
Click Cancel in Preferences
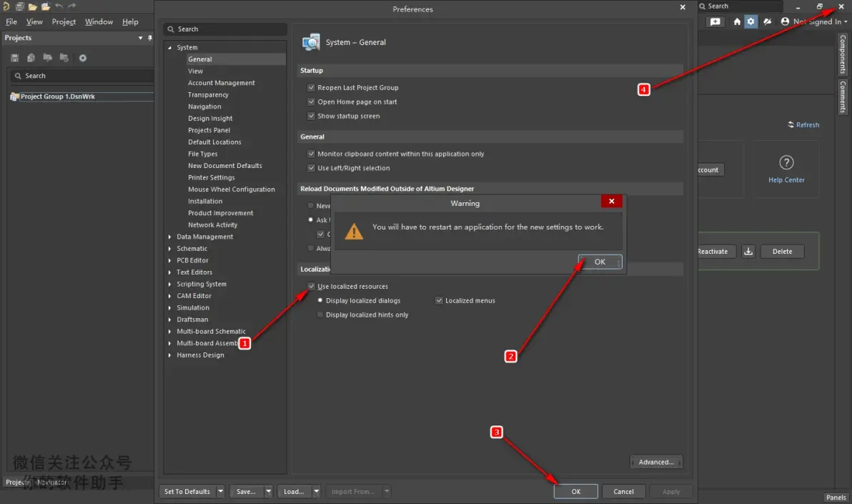tap(624, 492)
